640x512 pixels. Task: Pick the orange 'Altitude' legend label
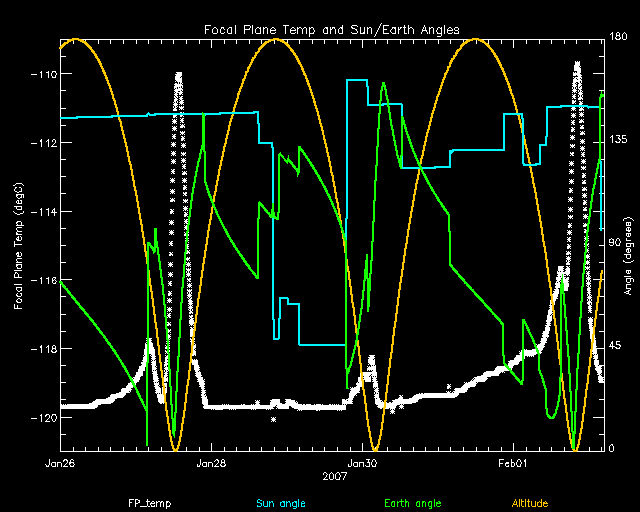coord(531,503)
